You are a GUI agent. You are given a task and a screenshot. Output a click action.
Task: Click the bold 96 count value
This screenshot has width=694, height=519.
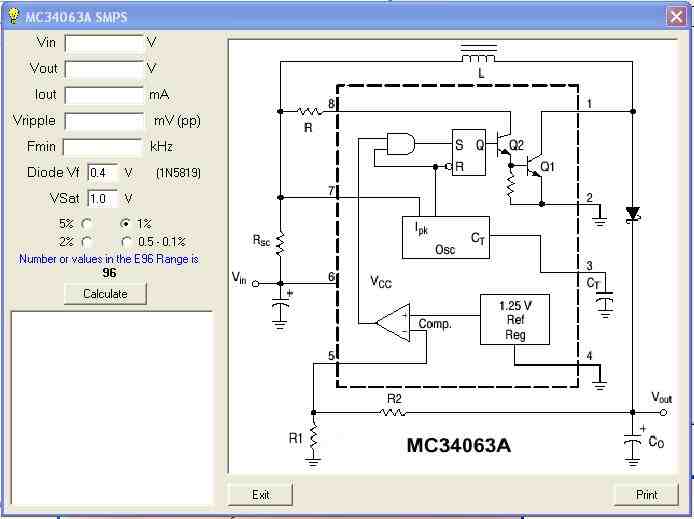point(109,273)
